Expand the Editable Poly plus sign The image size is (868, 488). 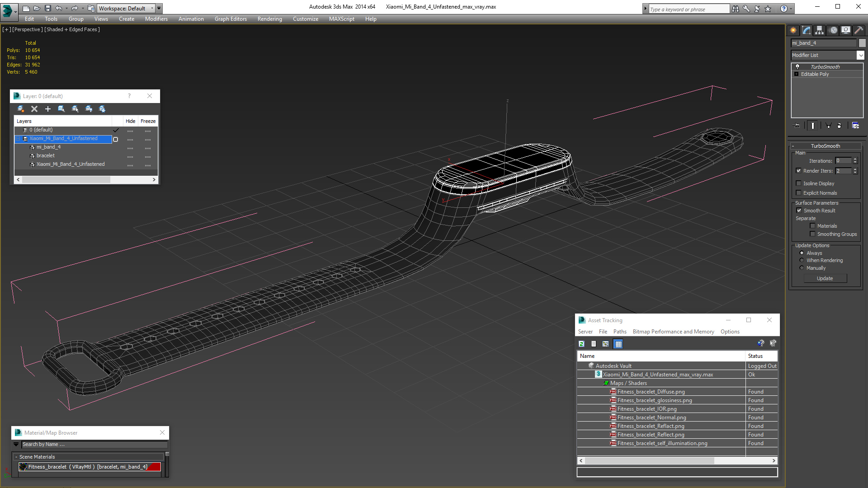pyautogui.click(x=797, y=74)
